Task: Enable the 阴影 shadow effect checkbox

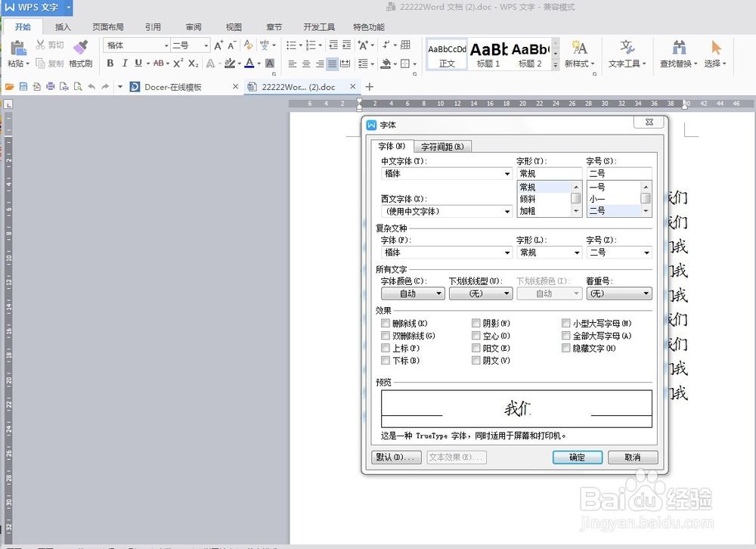Action: tap(476, 322)
